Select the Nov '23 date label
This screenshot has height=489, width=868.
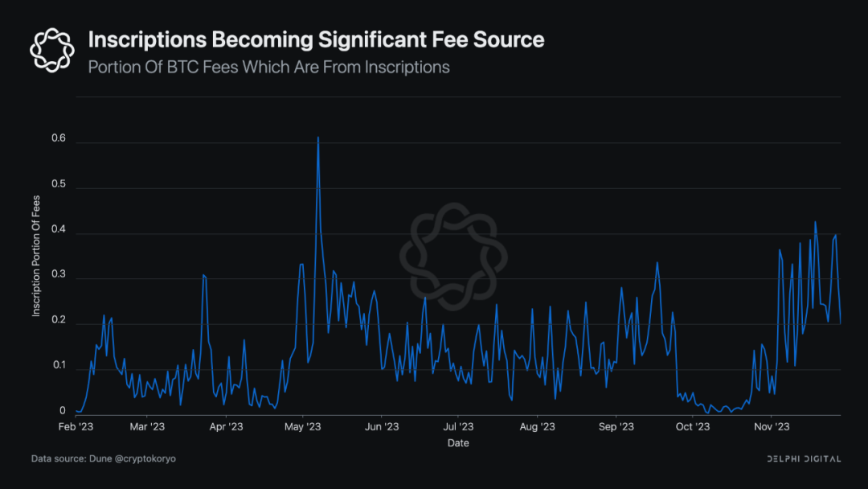pos(772,426)
